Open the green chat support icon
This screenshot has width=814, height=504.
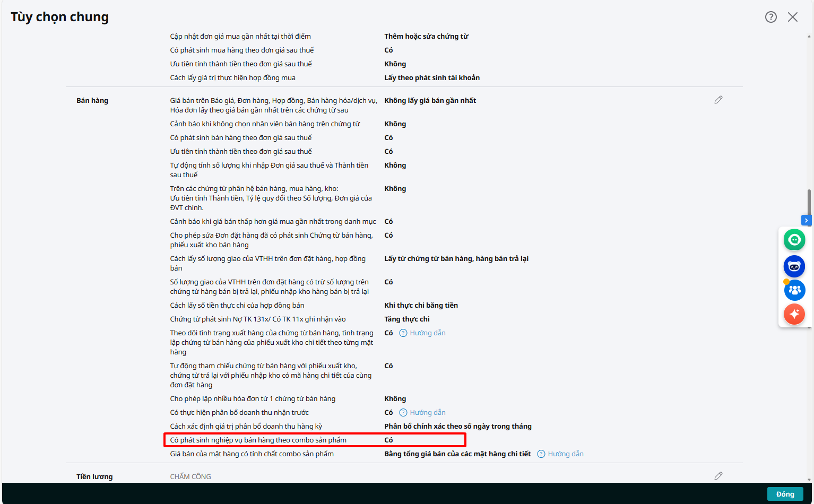[794, 240]
